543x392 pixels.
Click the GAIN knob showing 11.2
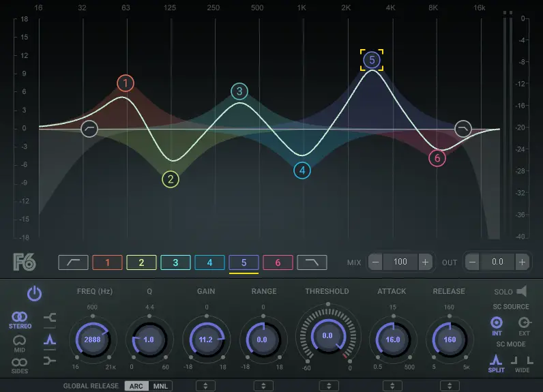(x=206, y=340)
